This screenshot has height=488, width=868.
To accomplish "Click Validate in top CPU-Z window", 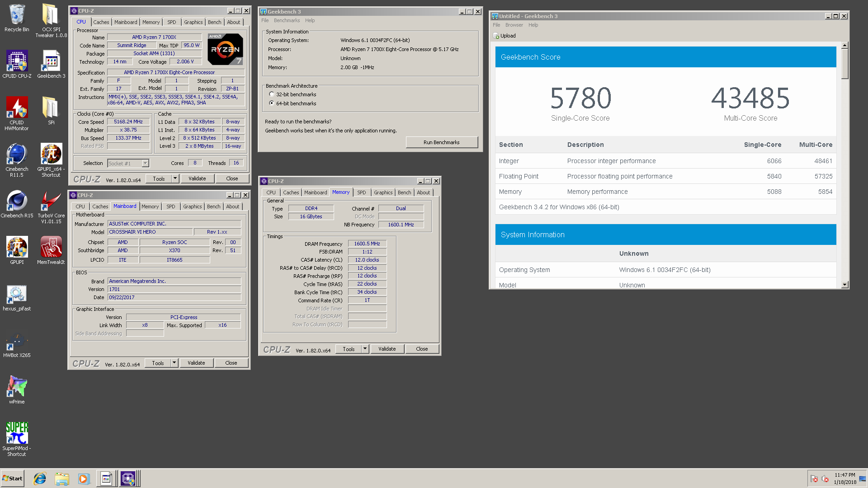I will point(197,178).
